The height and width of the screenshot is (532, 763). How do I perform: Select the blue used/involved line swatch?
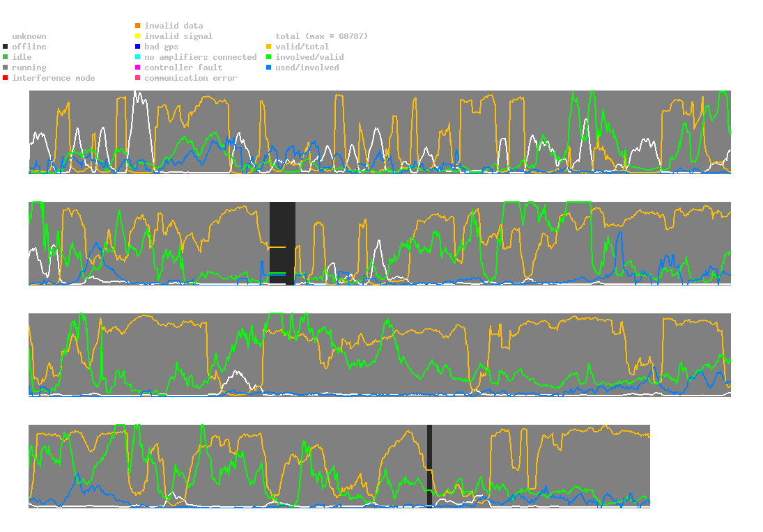(x=269, y=68)
